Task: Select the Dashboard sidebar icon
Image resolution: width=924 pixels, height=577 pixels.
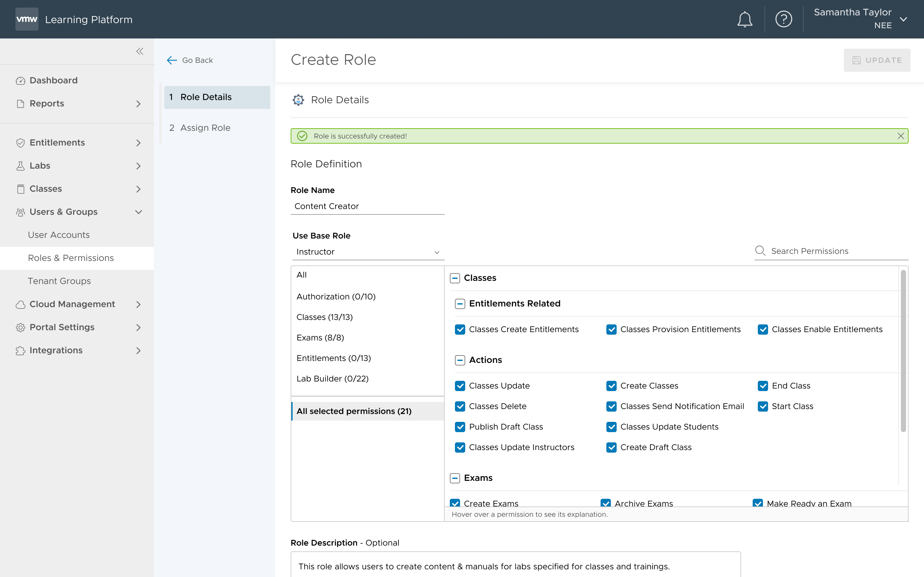Action: pos(21,80)
